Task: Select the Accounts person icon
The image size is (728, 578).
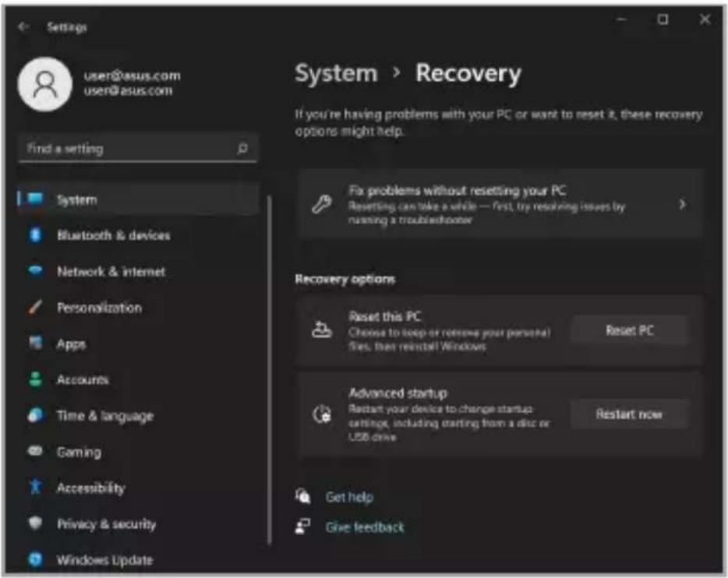Action: tap(35, 379)
